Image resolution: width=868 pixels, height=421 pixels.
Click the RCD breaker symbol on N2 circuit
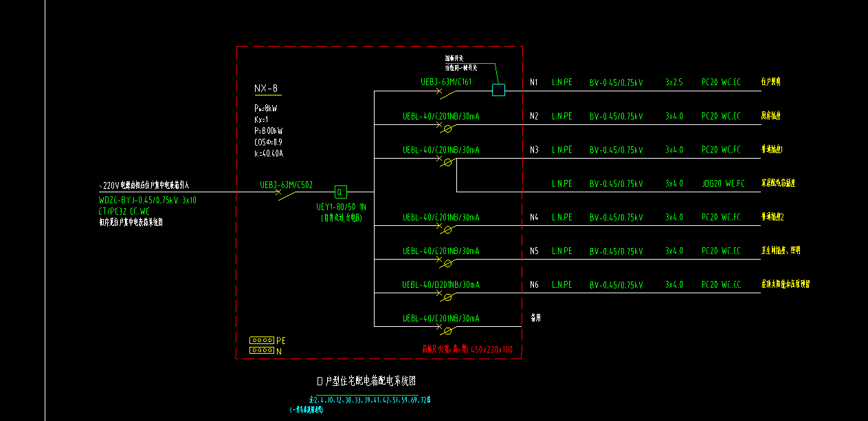(447, 128)
